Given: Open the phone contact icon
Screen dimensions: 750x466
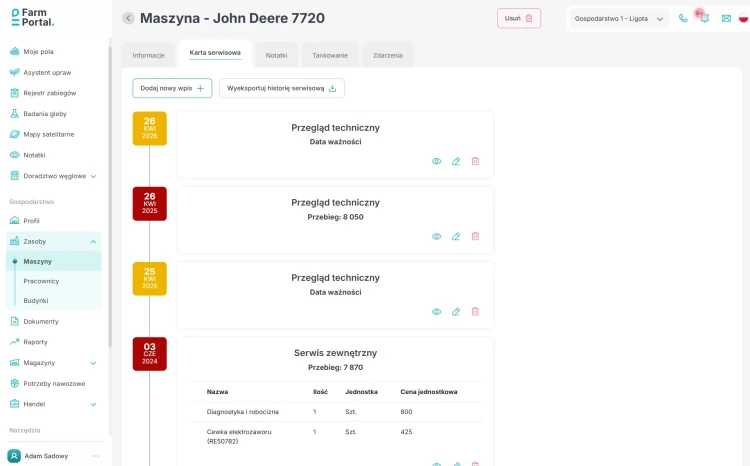Looking at the screenshot, I should tap(683, 18).
